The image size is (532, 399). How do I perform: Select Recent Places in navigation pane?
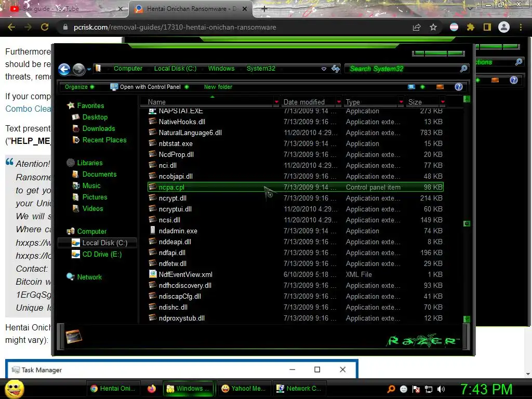tap(104, 140)
